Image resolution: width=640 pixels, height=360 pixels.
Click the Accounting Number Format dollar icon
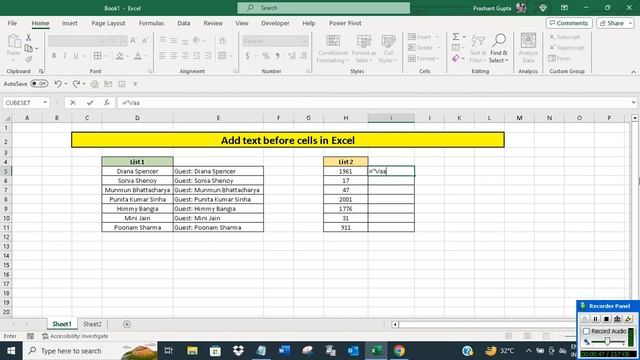(x=247, y=56)
